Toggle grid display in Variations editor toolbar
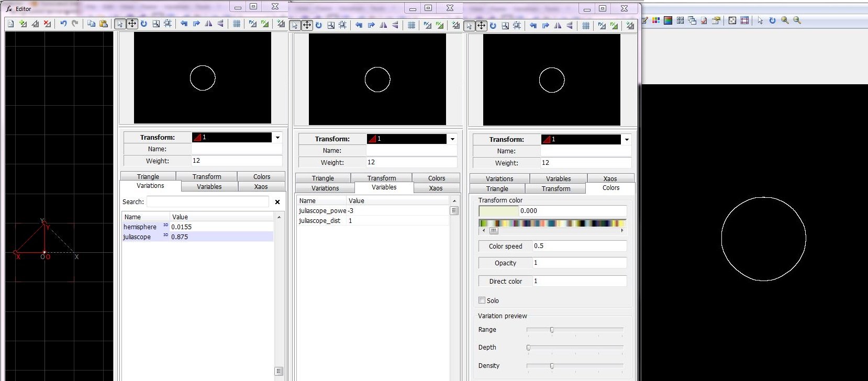 [x=237, y=24]
